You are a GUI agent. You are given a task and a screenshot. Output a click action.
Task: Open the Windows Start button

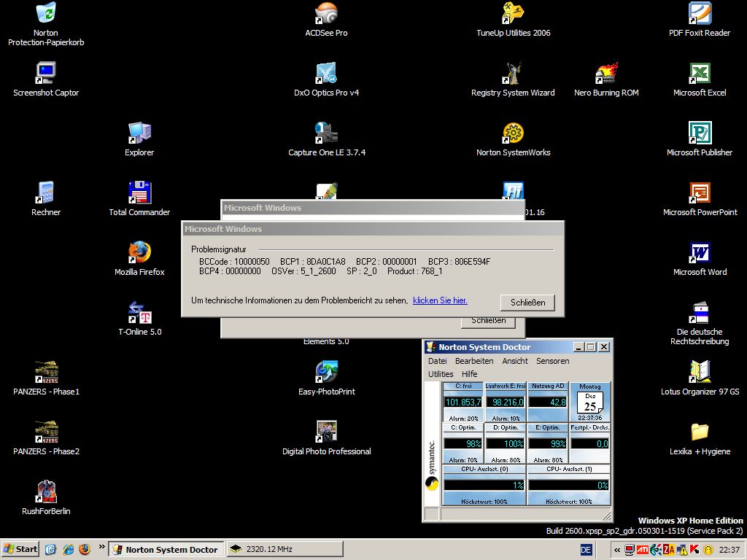pos(20,549)
